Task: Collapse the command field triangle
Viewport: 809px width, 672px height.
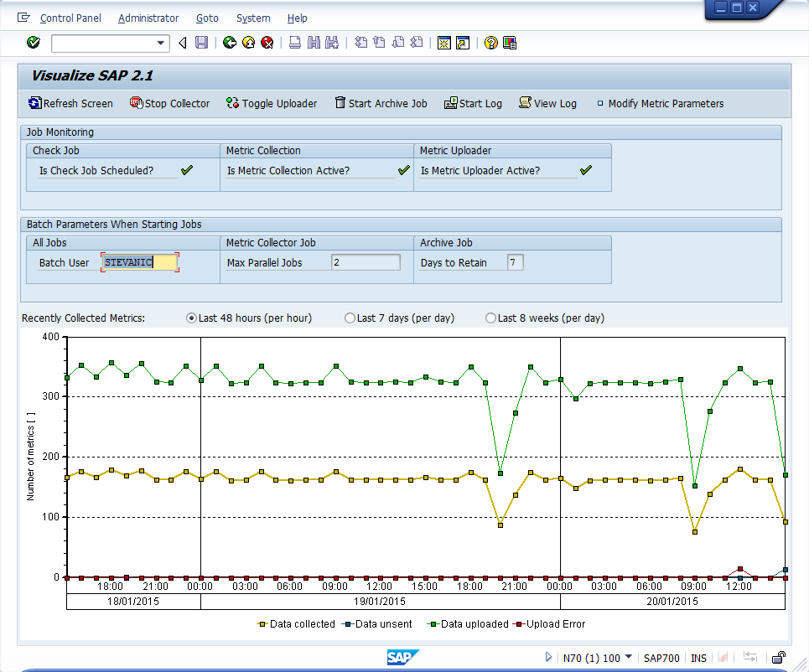Action: (x=182, y=43)
